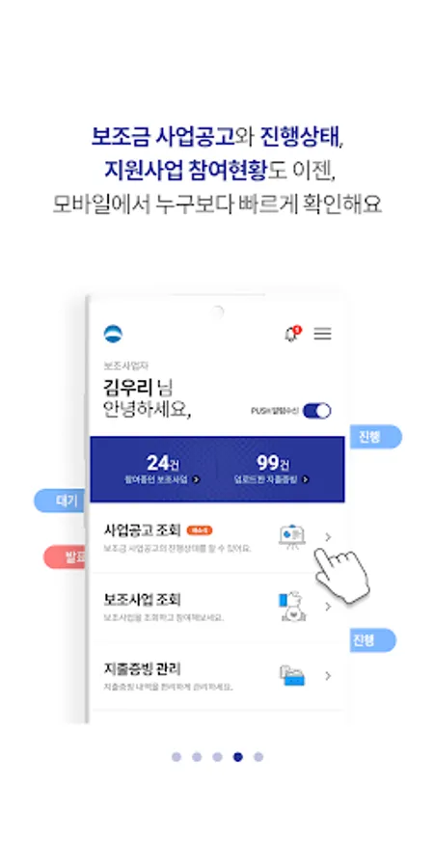Expand 사업공고 조회 with its chevron
434x868 pixels.
(x=328, y=537)
